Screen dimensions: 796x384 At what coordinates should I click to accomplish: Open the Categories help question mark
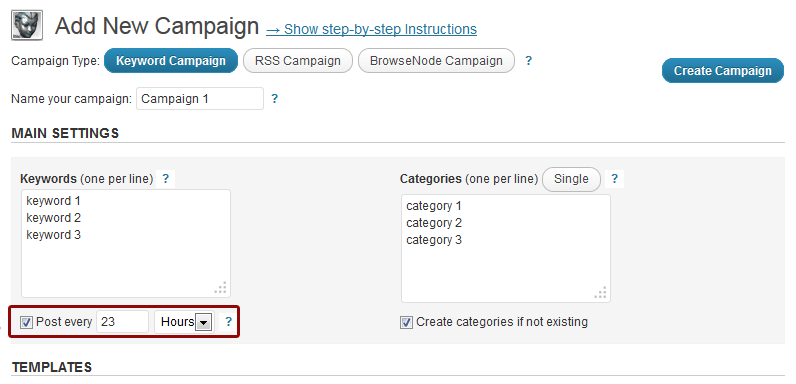click(614, 179)
